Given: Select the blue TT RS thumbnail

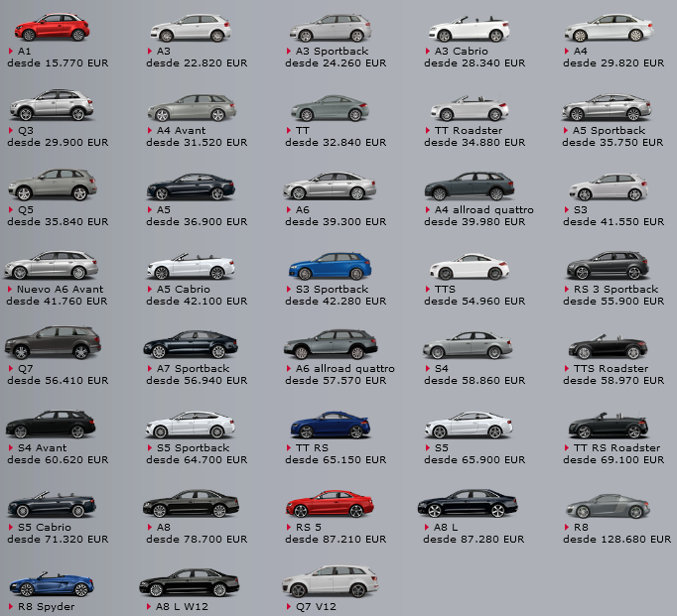Looking at the screenshot, I should pyautogui.click(x=331, y=425).
